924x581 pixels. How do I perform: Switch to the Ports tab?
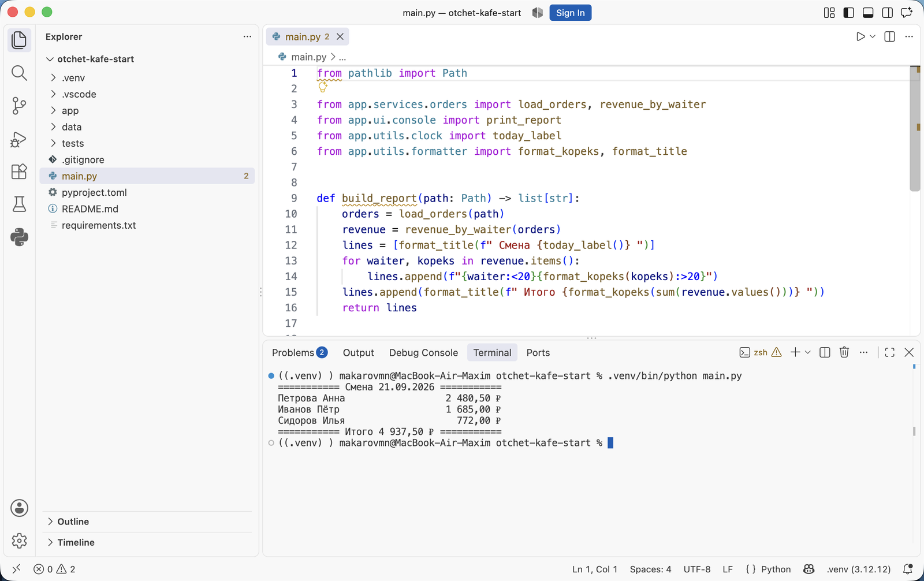click(538, 352)
